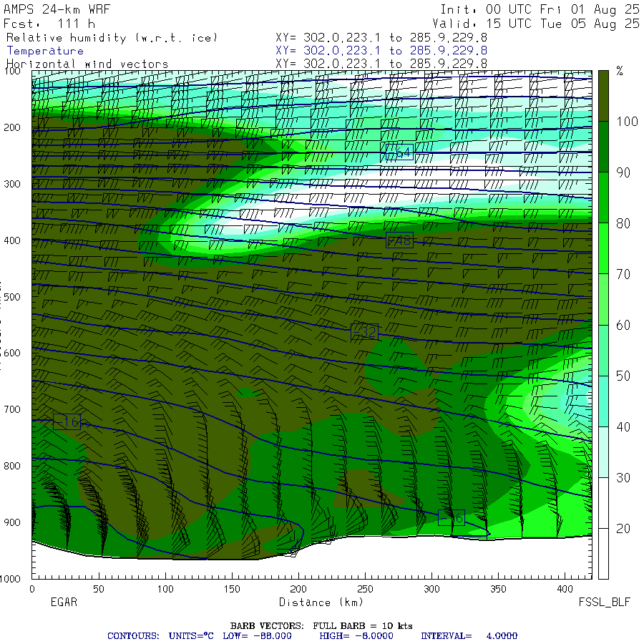The height and width of the screenshot is (644, 644).
Task: Click the Distance (km) axis title
Action: (321, 602)
